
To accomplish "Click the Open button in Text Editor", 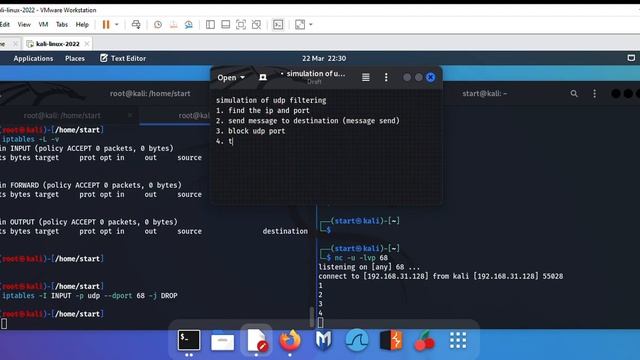I will pos(231,78).
